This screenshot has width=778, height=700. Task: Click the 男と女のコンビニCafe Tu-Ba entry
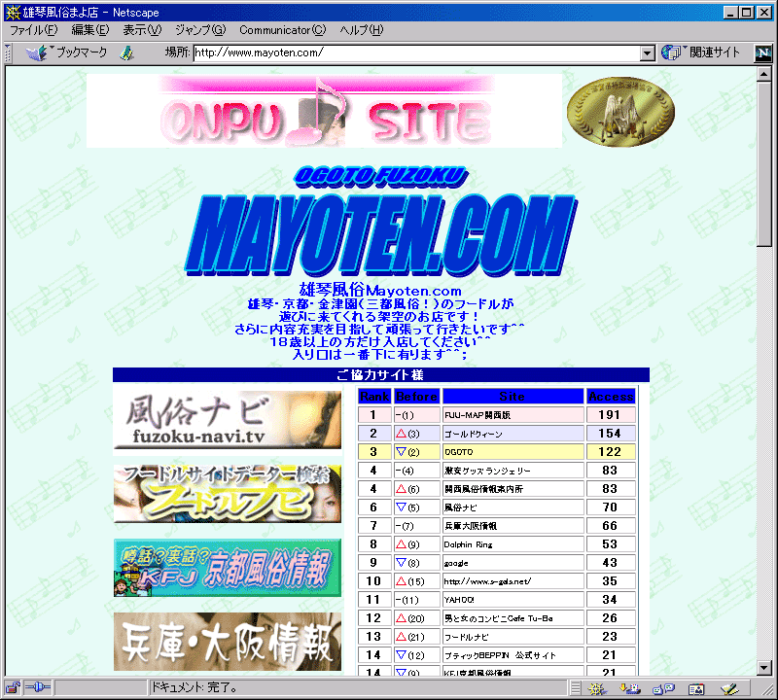click(x=499, y=618)
